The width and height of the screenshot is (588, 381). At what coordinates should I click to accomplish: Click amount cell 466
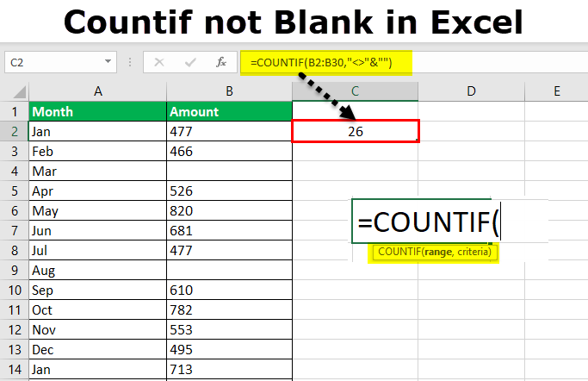click(x=230, y=151)
